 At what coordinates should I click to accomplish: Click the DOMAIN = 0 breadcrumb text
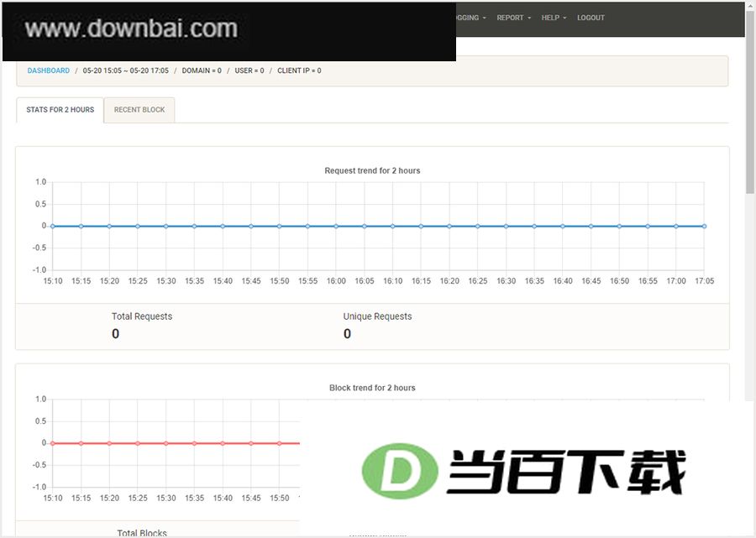point(202,71)
